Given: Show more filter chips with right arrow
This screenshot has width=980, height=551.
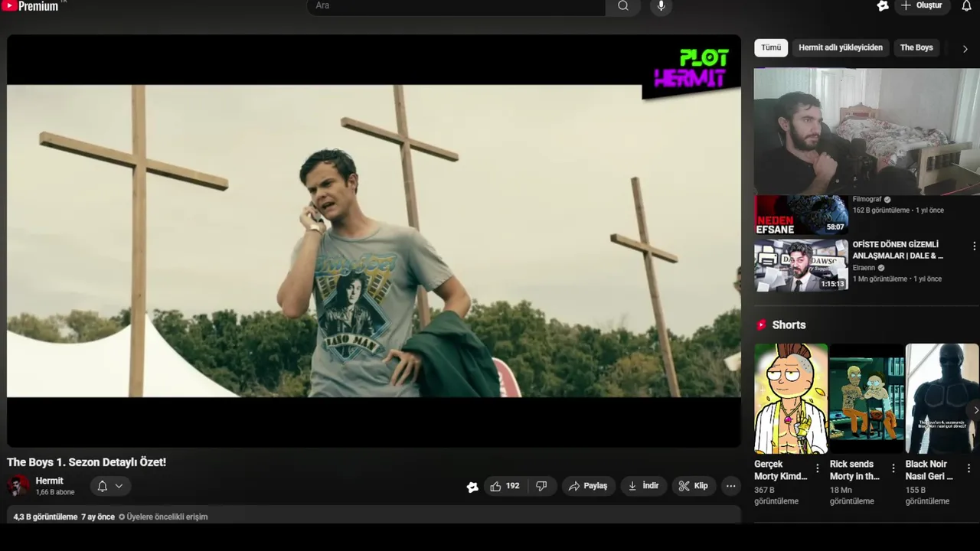Looking at the screenshot, I should (x=965, y=48).
